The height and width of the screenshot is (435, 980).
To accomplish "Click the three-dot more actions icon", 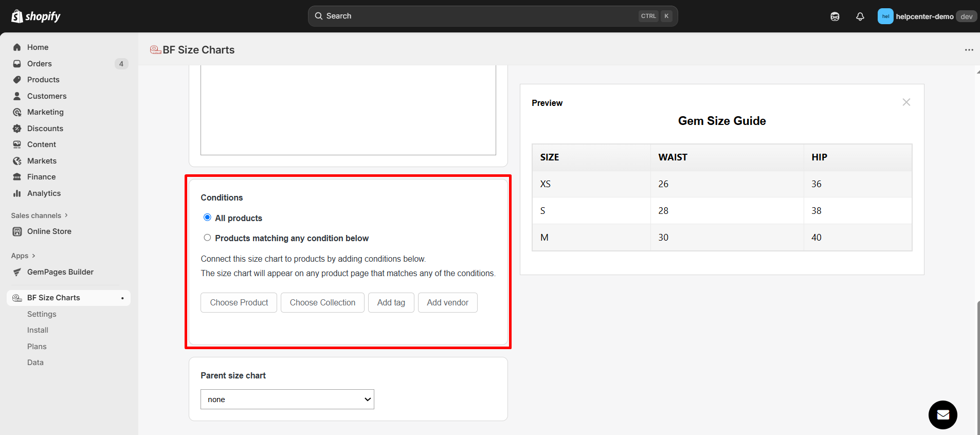I will pos(969,50).
